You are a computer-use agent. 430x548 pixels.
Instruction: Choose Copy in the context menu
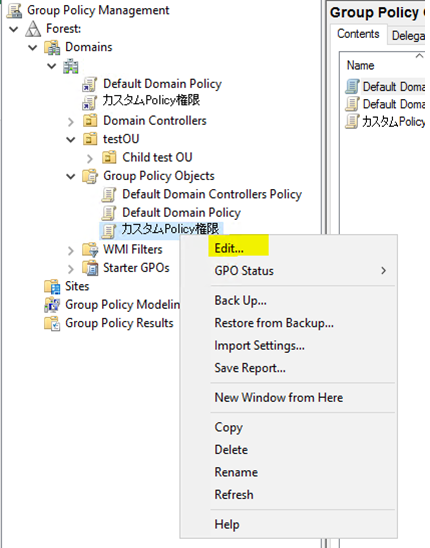pos(289,427)
